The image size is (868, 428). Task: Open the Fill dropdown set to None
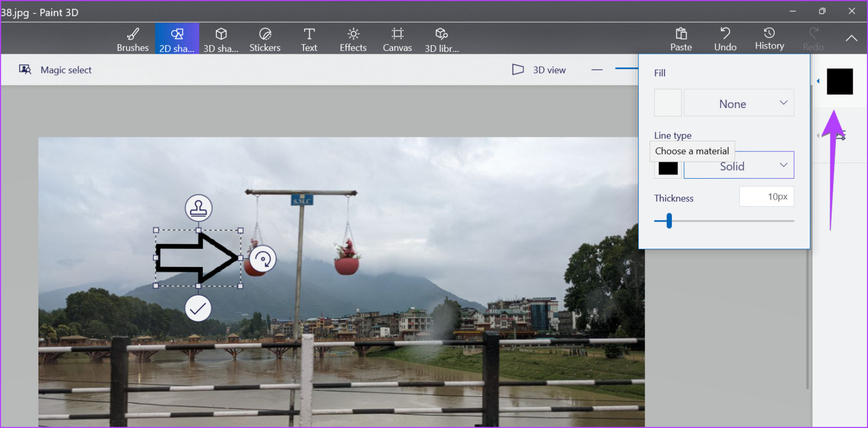[x=739, y=102]
